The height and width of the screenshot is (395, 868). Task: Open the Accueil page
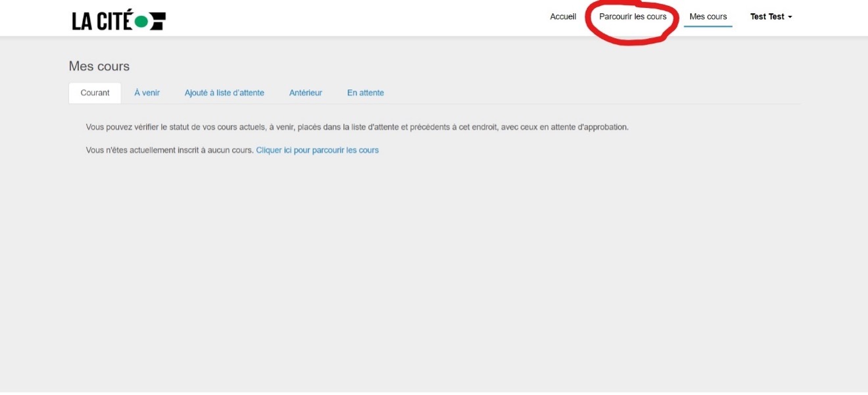tap(563, 17)
